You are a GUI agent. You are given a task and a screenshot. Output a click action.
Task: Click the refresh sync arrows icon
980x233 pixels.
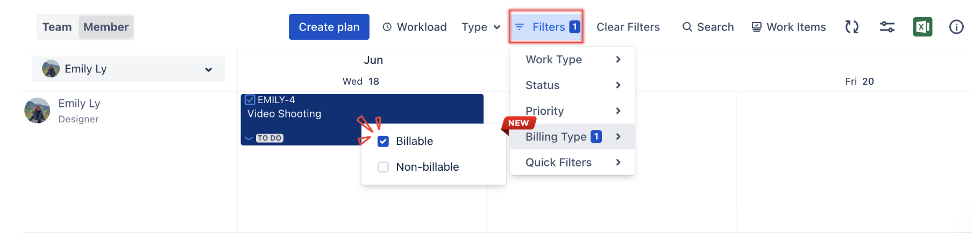click(851, 27)
